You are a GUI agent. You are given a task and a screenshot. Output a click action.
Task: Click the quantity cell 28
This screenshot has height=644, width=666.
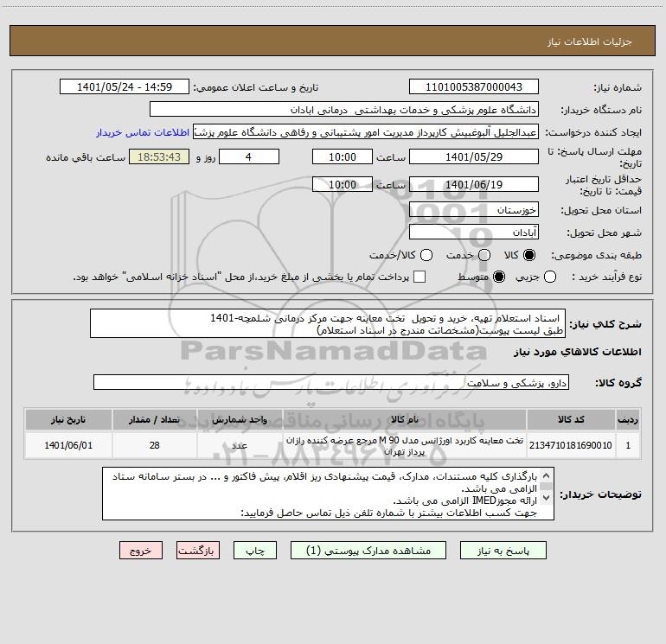tap(154, 445)
